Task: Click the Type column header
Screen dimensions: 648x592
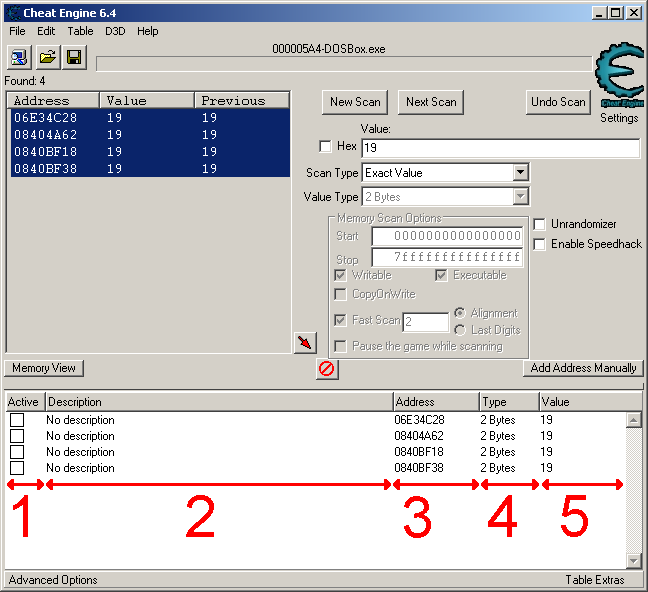Action: (x=509, y=402)
